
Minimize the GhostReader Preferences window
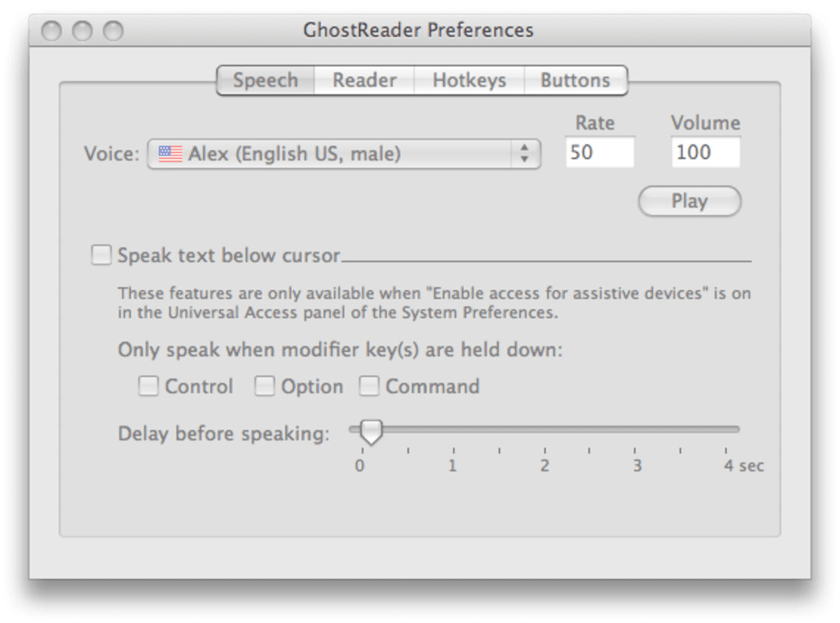[x=82, y=31]
